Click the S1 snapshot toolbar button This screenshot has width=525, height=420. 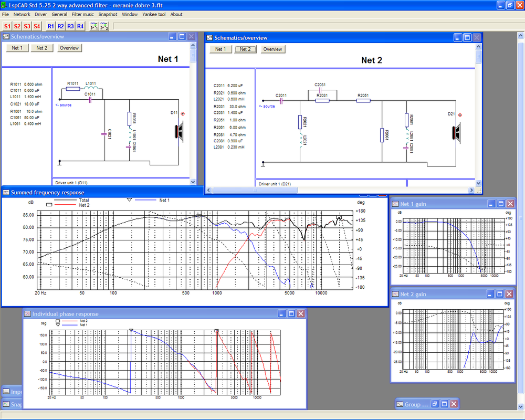pyautogui.click(x=7, y=26)
